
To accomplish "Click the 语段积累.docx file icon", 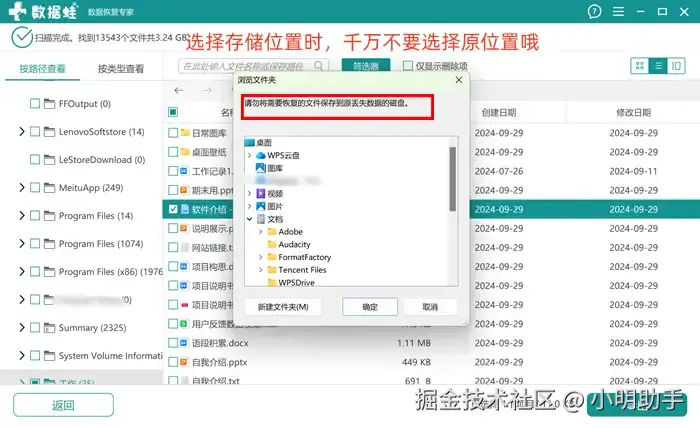I will click(183, 343).
